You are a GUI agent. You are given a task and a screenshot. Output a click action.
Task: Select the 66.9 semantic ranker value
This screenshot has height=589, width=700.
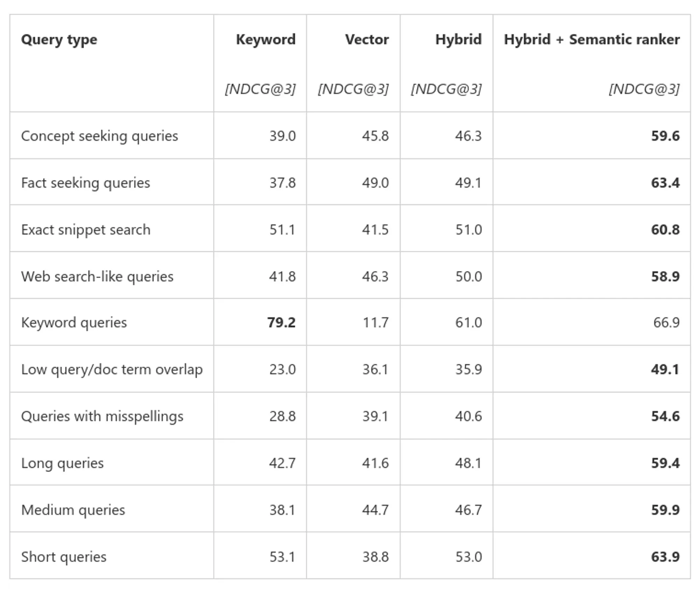click(x=666, y=323)
